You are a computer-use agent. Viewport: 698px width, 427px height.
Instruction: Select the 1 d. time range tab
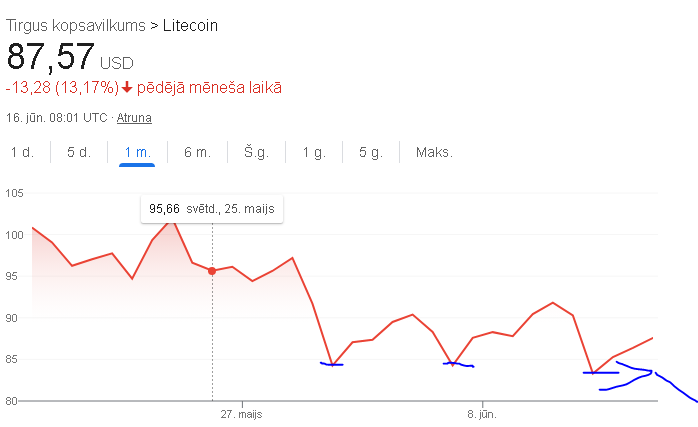pos(22,152)
